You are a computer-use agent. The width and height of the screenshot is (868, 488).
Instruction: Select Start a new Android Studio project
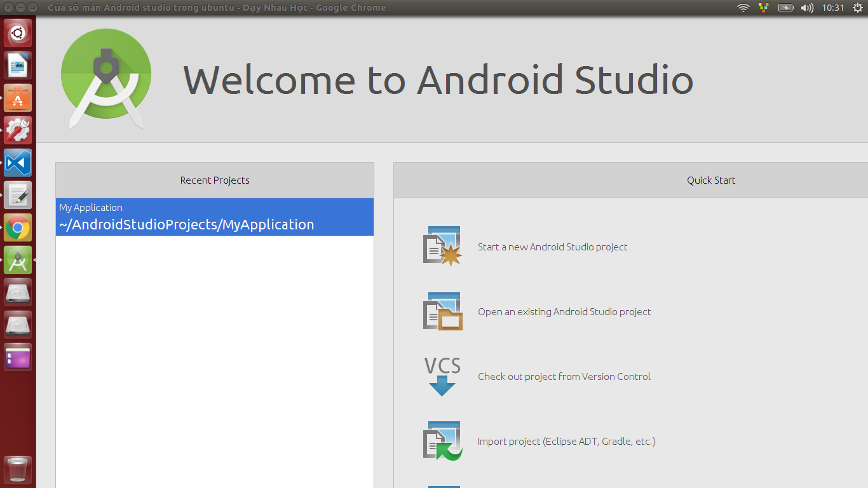[x=553, y=247]
